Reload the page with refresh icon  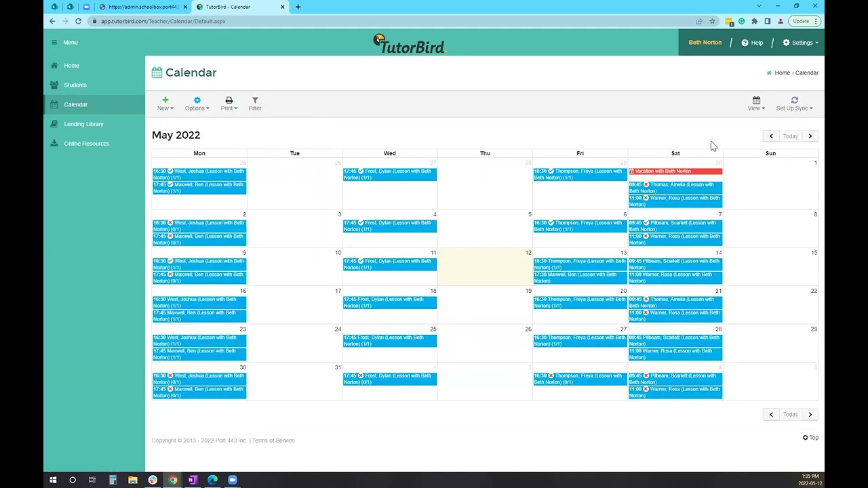pyautogui.click(x=78, y=21)
